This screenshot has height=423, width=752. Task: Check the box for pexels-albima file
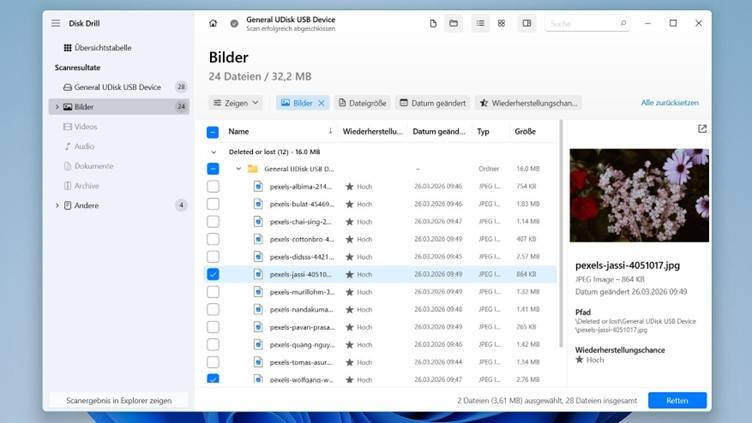[x=213, y=186]
